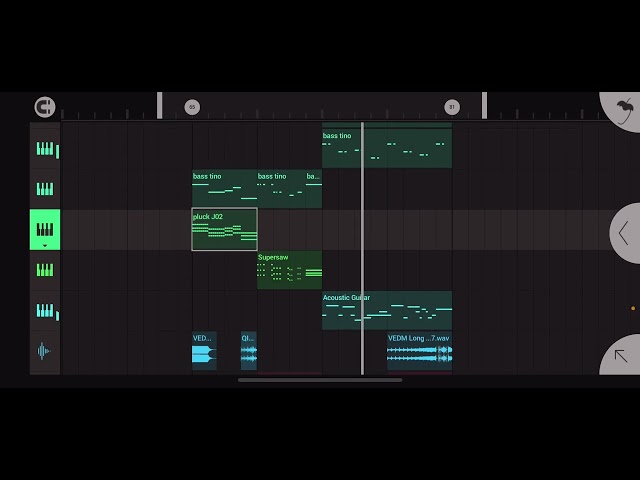
Task: Toggle the snap magnet icon
Action: (x=44, y=107)
